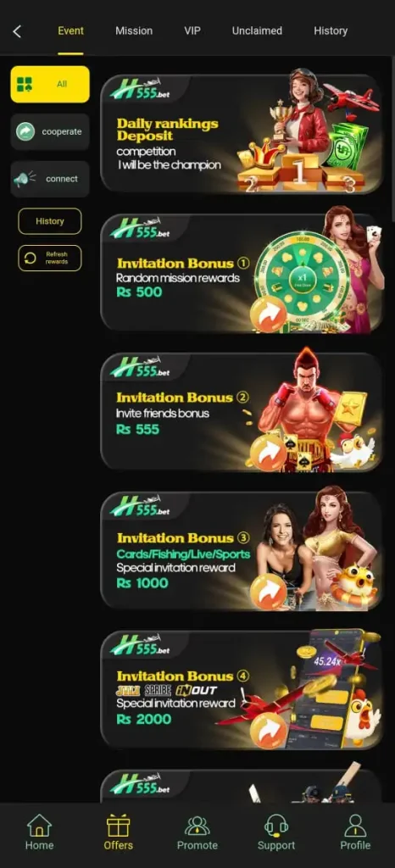Image resolution: width=395 pixels, height=868 pixels.
Task: Click the share arrow on Invitation Bonus 4
Action: [268, 731]
